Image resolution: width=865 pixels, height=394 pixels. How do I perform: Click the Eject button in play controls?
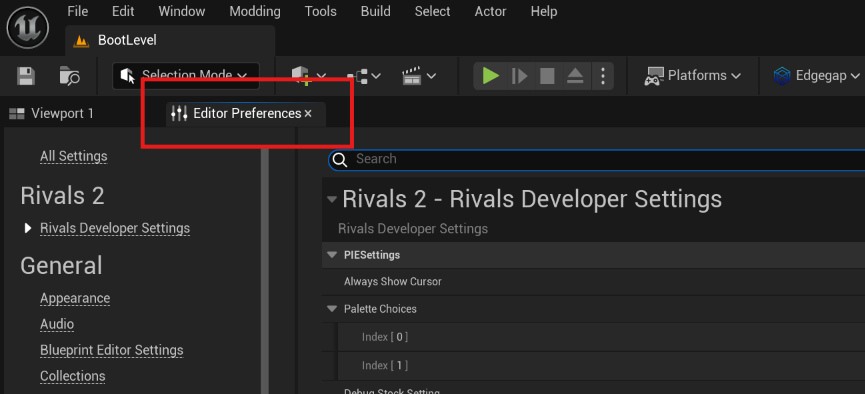point(575,76)
